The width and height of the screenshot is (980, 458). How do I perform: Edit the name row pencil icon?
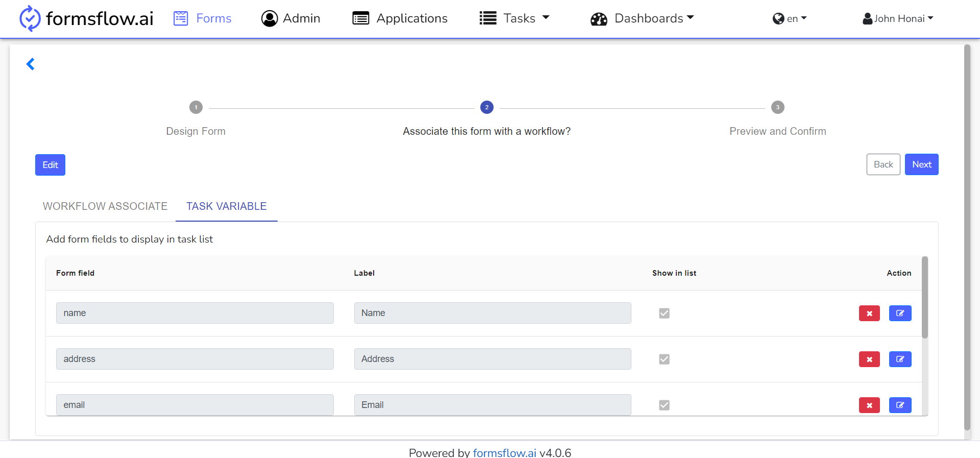point(900,314)
